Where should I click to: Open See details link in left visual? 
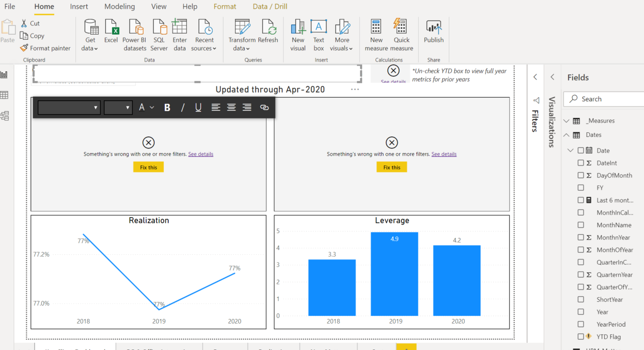click(201, 154)
